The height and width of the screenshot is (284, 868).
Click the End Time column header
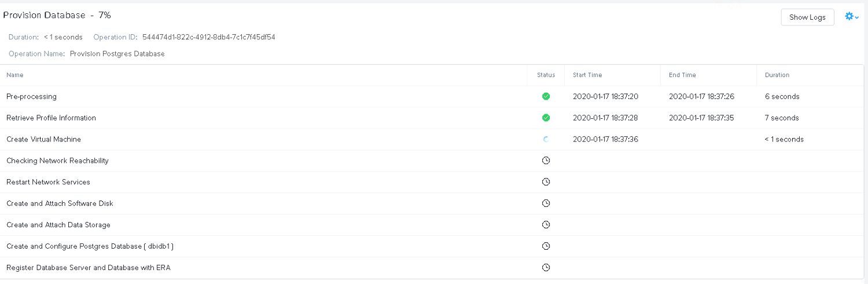[x=682, y=75]
